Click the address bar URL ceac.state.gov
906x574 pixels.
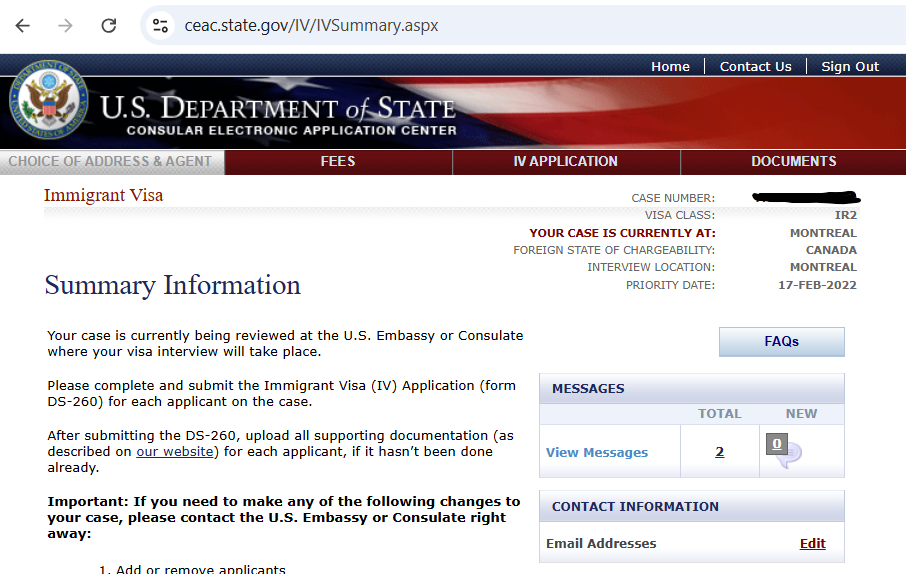tap(311, 25)
